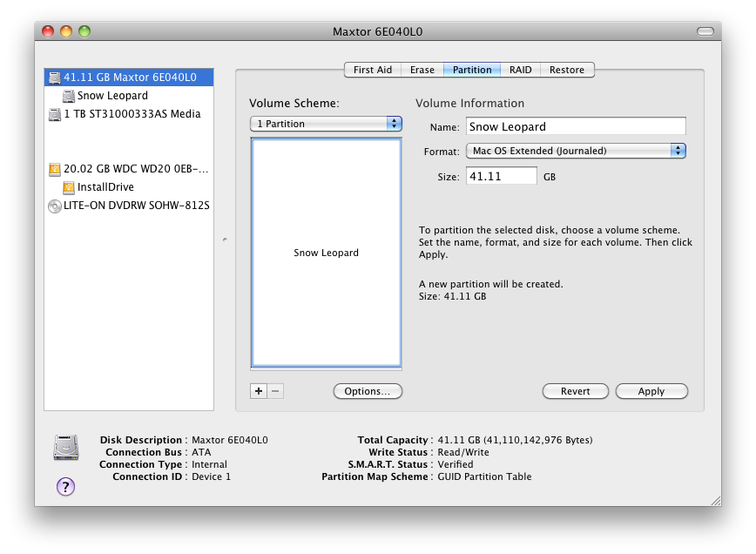Click the GUID Partition Table text
Screen dimensions: 756x554
(x=484, y=476)
